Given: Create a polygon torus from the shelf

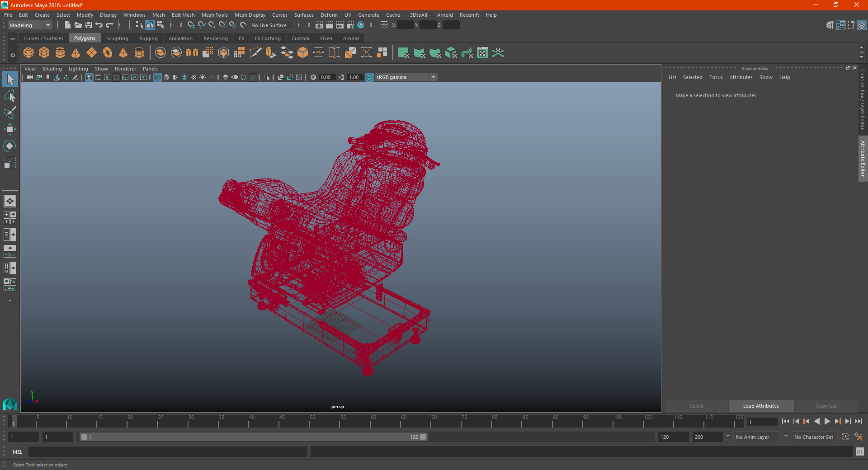Looking at the screenshot, I should tap(108, 53).
